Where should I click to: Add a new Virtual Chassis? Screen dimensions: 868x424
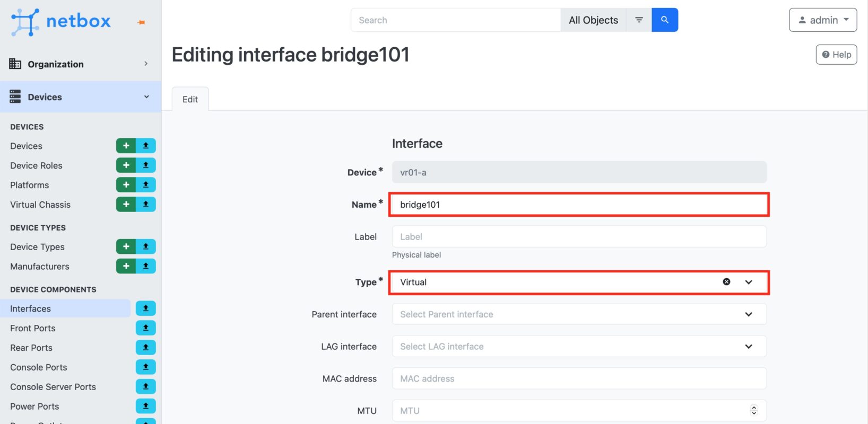pos(126,204)
